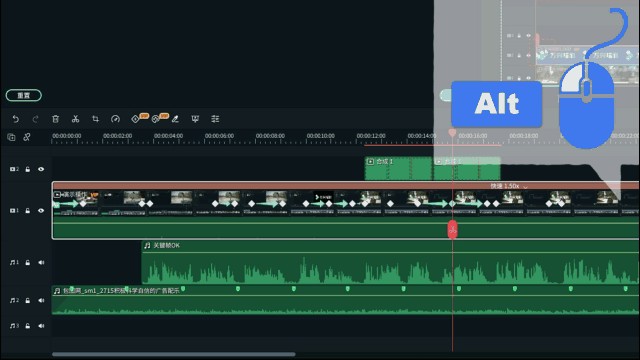Hide video track 1 with eye icon
Viewport: 640px width, 360px height.
click(41, 211)
